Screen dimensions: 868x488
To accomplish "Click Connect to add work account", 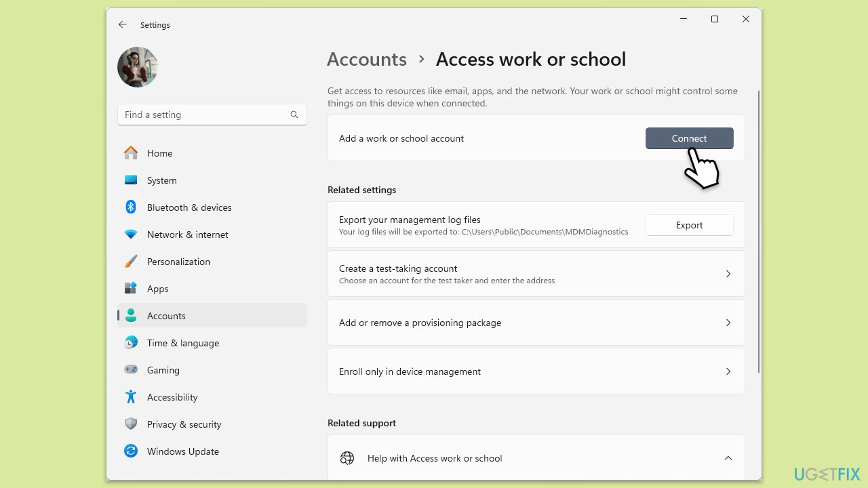I will coord(689,138).
